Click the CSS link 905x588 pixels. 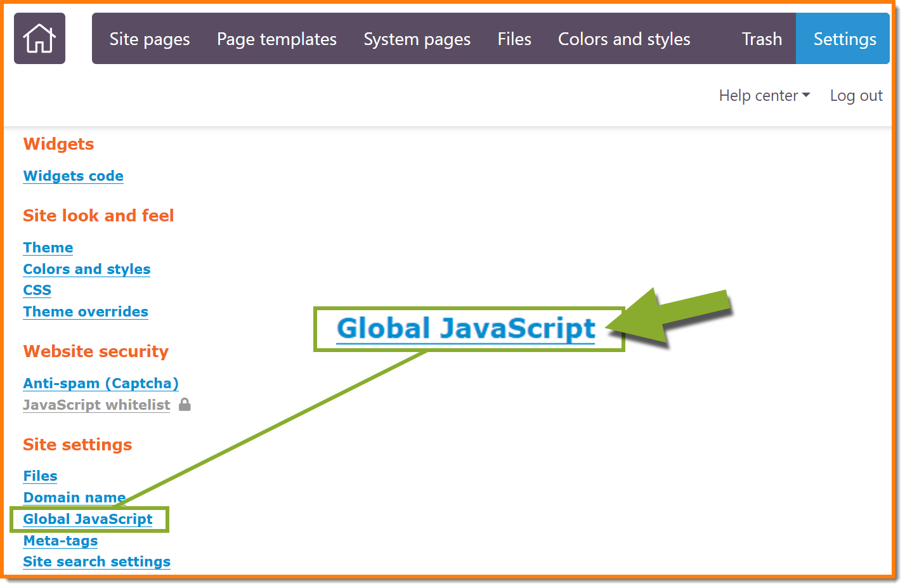(x=37, y=290)
